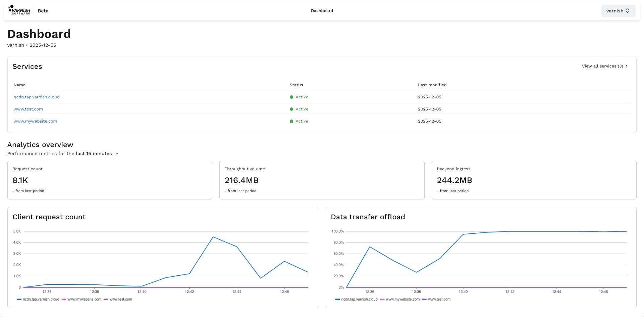Open the varnish account switcher dropdown

618,11
